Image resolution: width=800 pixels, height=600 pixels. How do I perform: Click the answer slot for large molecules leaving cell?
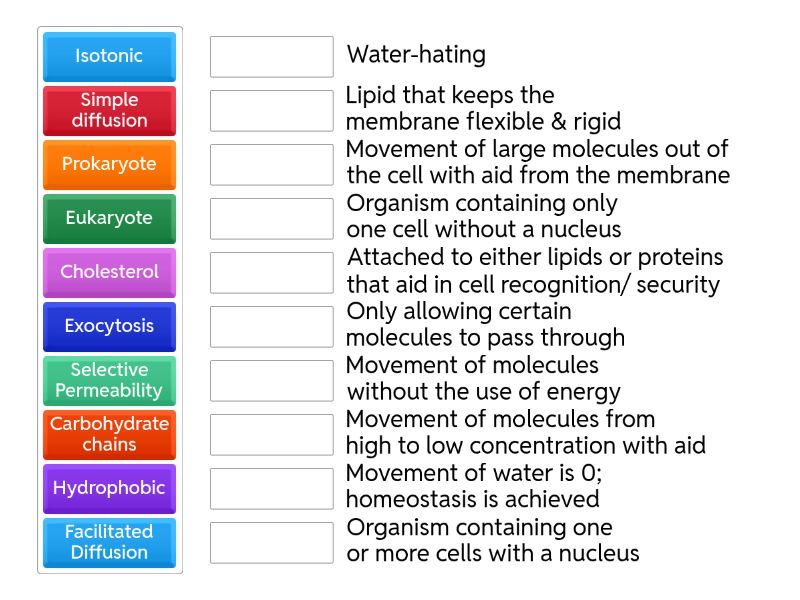click(x=271, y=164)
